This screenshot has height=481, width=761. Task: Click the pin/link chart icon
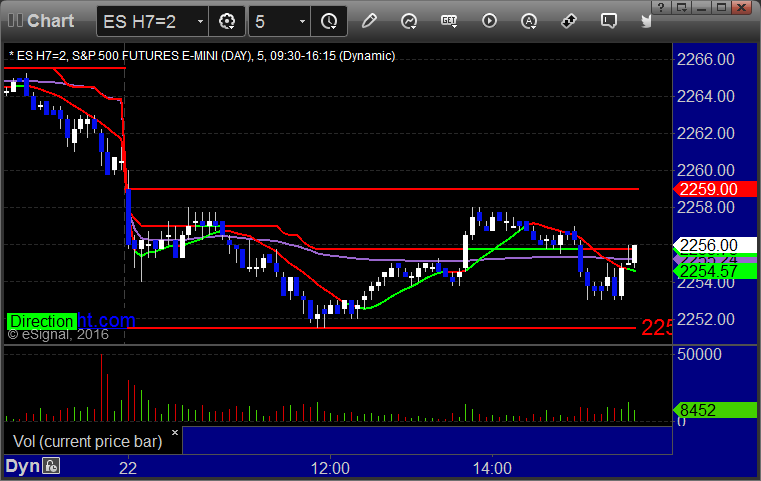pos(569,21)
